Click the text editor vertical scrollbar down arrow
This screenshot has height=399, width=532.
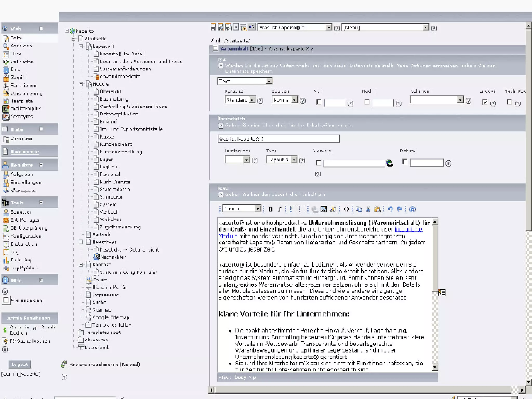pyautogui.click(x=435, y=367)
